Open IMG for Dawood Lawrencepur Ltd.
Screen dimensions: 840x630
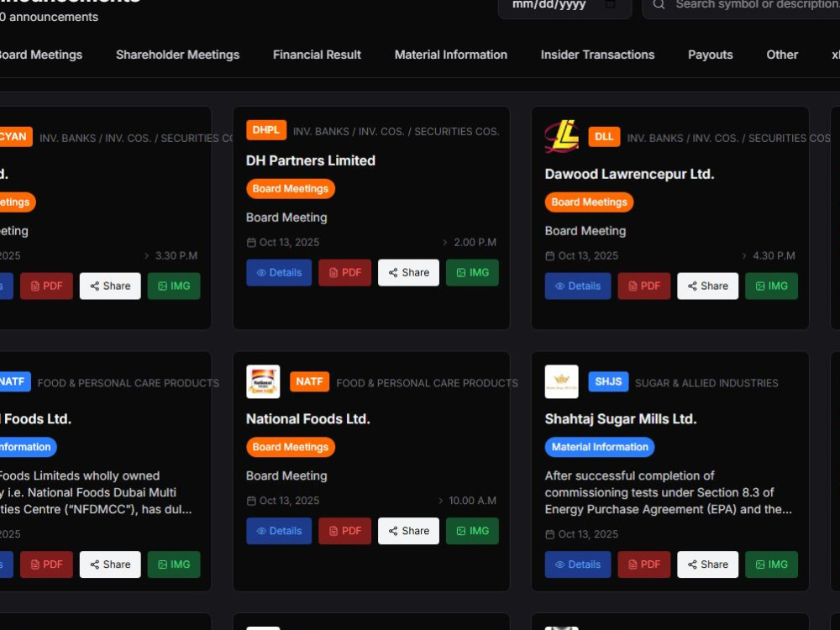coord(771,286)
